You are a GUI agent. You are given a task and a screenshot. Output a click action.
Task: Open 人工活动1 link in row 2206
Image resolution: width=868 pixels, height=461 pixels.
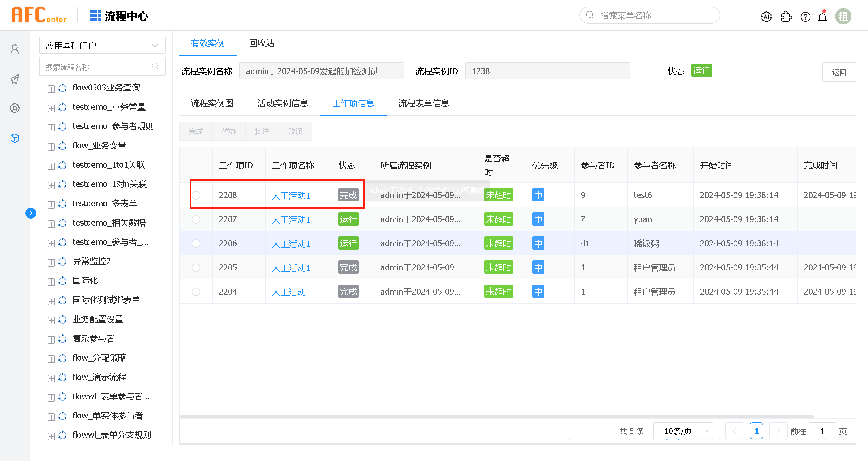(291, 244)
